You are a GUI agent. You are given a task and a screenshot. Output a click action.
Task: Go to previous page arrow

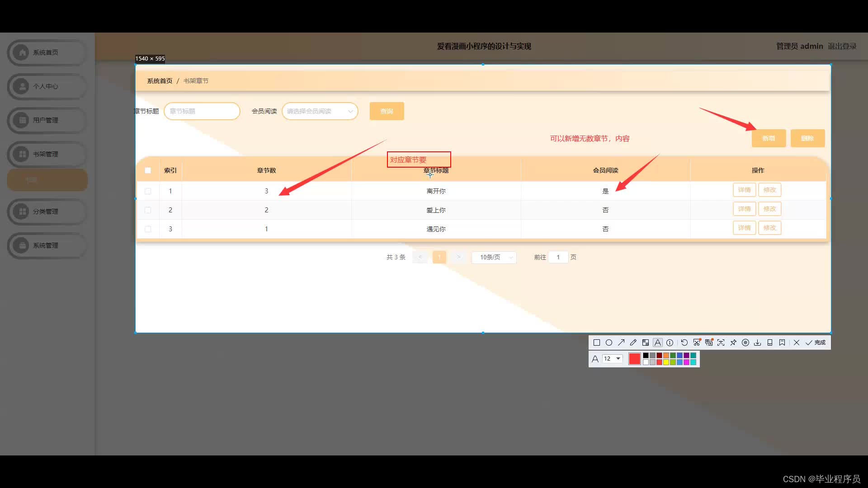420,257
